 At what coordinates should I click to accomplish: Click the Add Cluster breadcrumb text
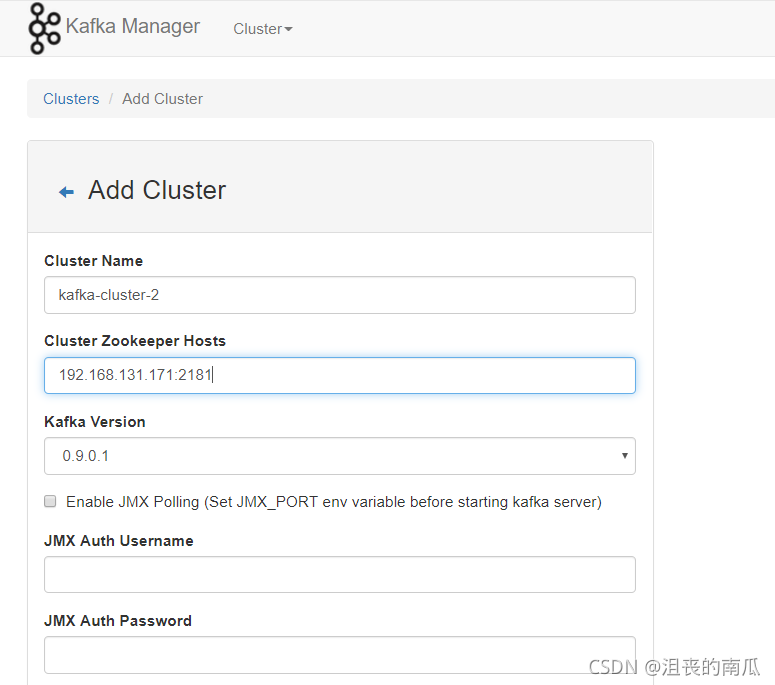click(x=163, y=99)
